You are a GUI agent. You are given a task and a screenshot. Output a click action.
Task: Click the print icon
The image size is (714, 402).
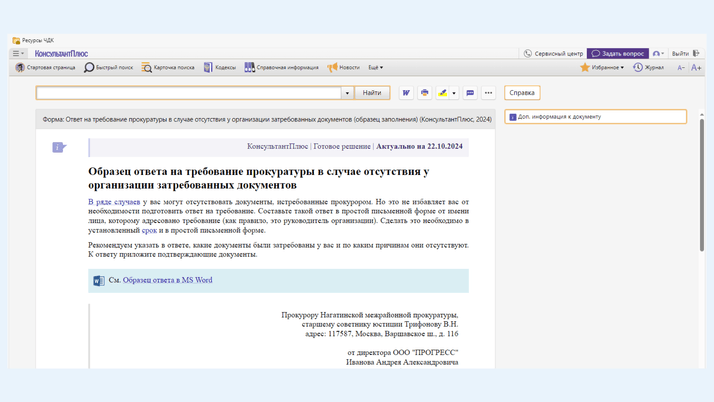[424, 93]
